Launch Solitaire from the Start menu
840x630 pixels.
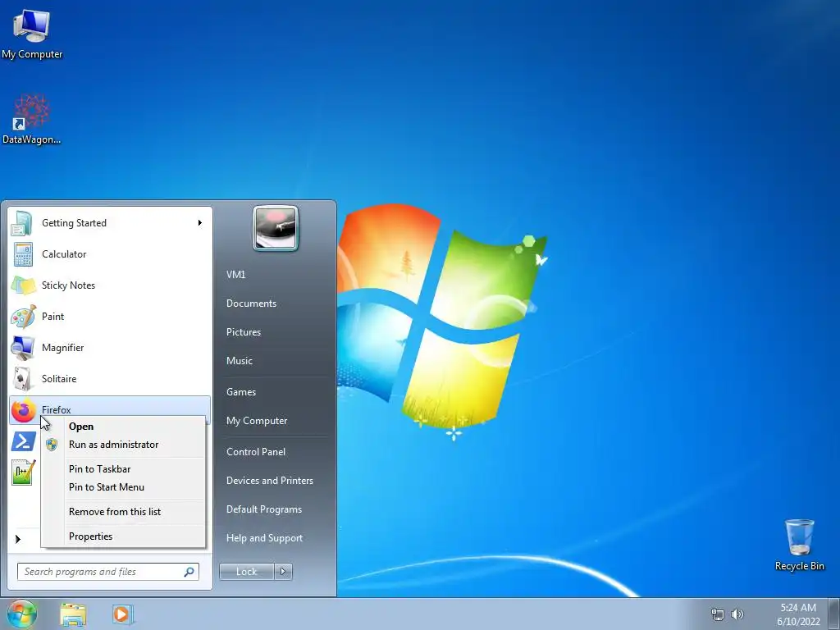pyautogui.click(x=110, y=378)
